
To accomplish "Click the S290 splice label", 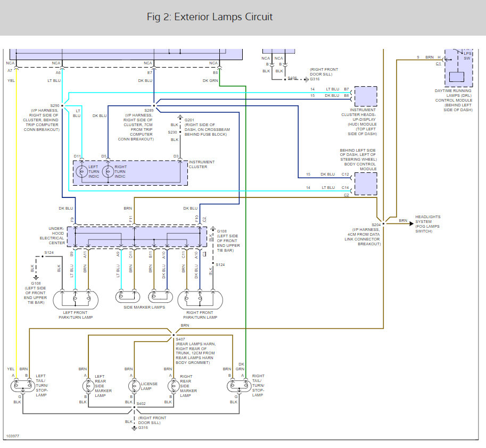I will (54, 106).
